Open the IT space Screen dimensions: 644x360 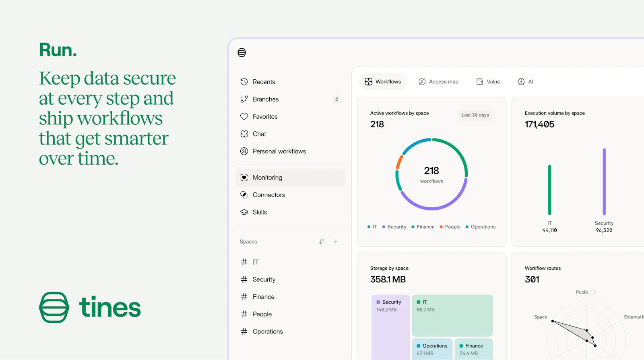coord(290,262)
